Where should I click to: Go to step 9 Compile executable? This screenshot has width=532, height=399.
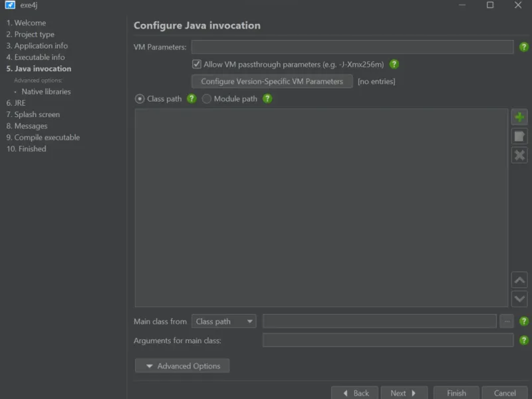pos(43,138)
